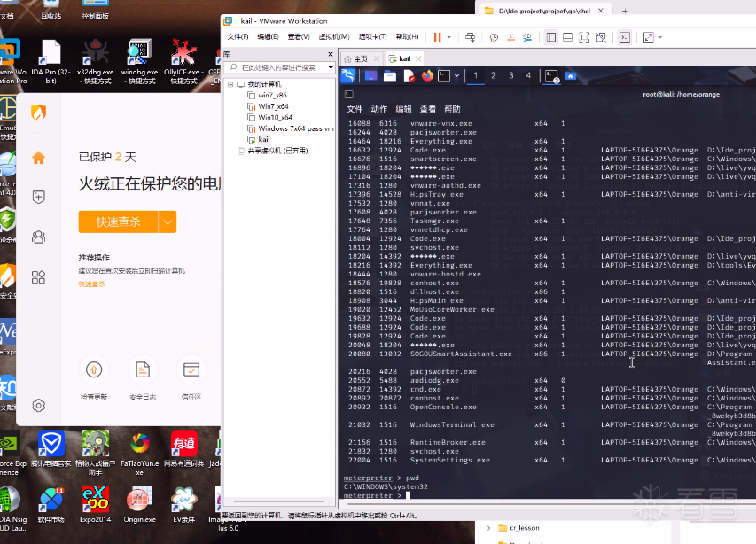756x544 pixels.
Task: Expand the cr_lesson folder in explorer
Action: (x=489, y=528)
